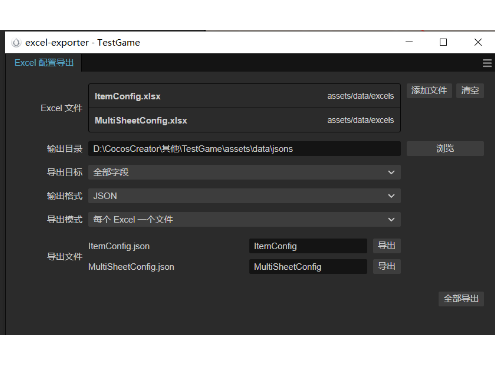Click the 清空 button
The image size is (500, 375).
click(470, 90)
